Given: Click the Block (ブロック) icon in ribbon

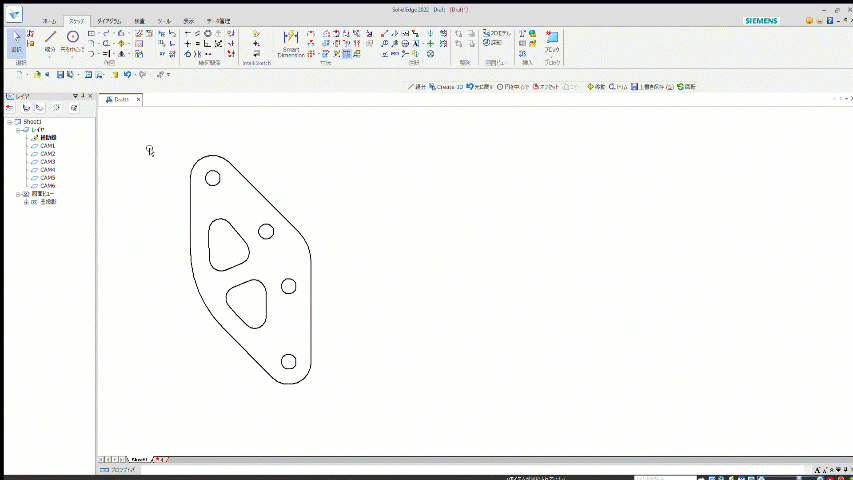Looking at the screenshot, I should 551,39.
